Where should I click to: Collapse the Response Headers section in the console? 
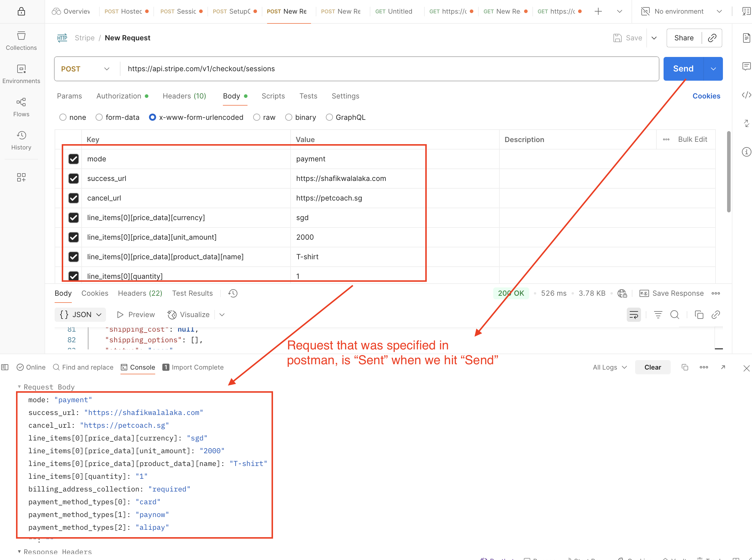click(x=19, y=551)
